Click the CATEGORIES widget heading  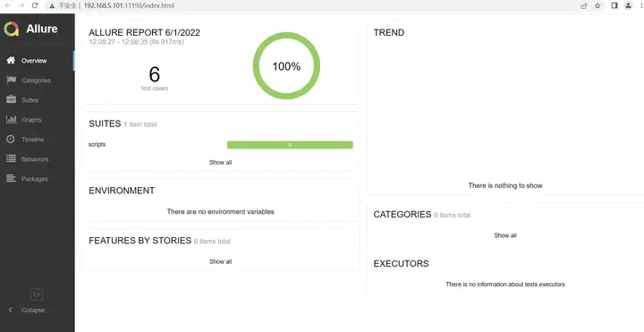402,215
